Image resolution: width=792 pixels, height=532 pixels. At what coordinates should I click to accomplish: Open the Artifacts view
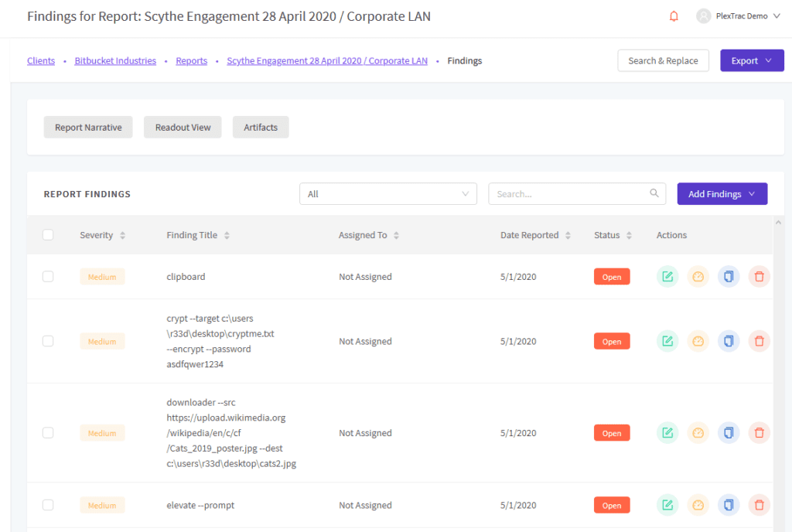tap(261, 127)
